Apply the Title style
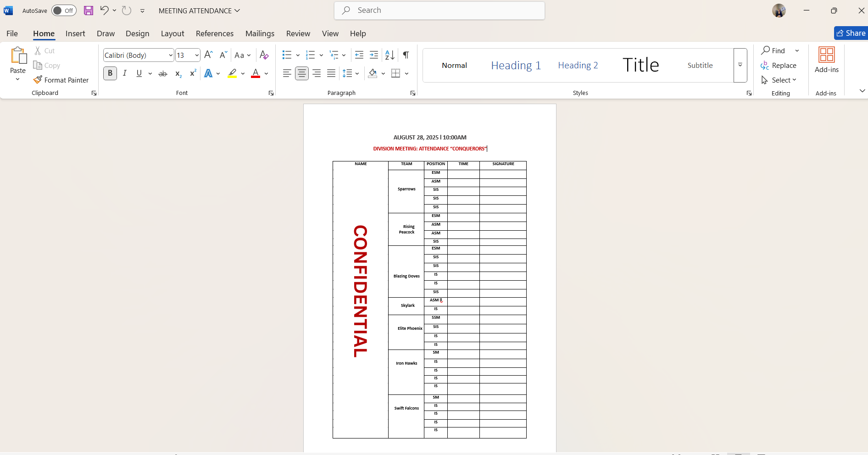Viewport: 868px width, 455px height. coord(640,66)
